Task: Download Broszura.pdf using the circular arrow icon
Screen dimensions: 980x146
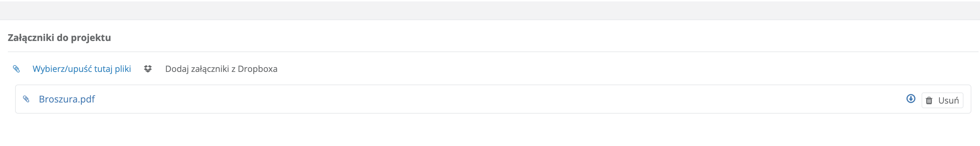Action: [x=911, y=99]
